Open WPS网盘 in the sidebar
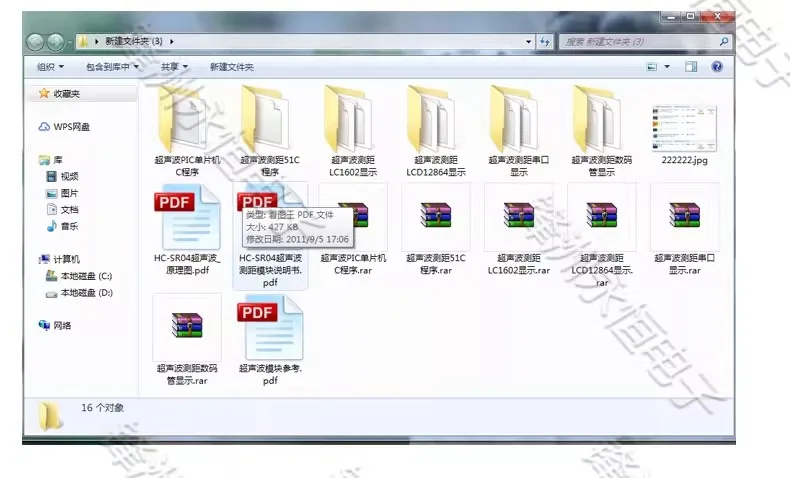 70,127
